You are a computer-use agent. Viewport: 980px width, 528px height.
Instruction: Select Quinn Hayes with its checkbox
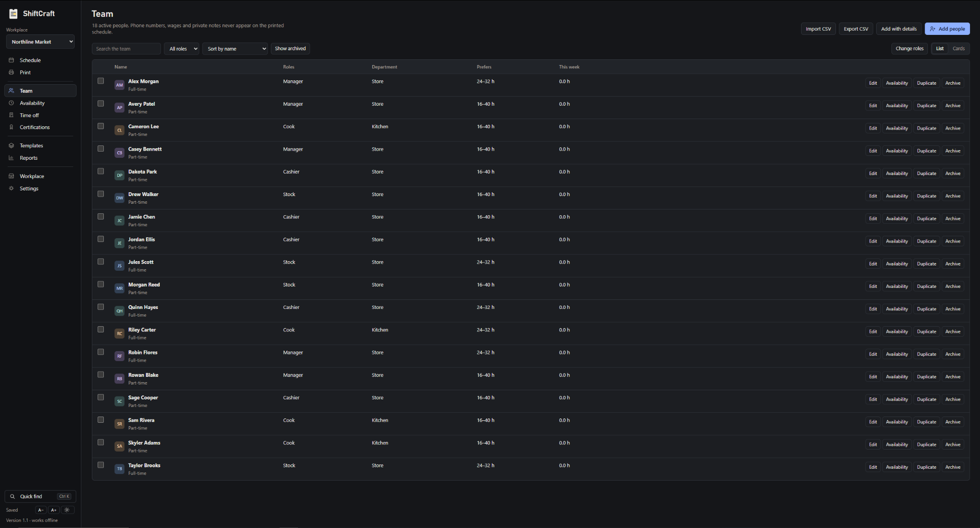[100, 307]
